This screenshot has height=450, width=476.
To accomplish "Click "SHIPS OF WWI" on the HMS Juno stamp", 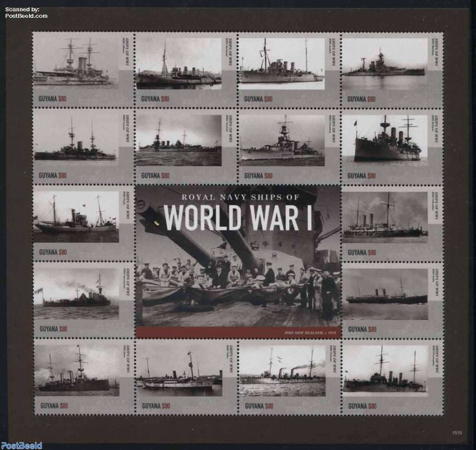I will 128,358.
